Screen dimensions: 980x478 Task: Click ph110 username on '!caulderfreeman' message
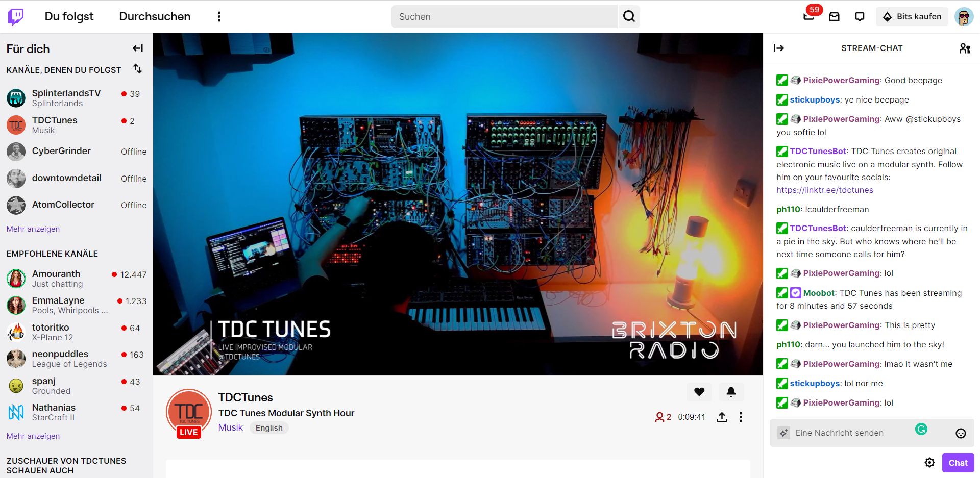tap(789, 210)
